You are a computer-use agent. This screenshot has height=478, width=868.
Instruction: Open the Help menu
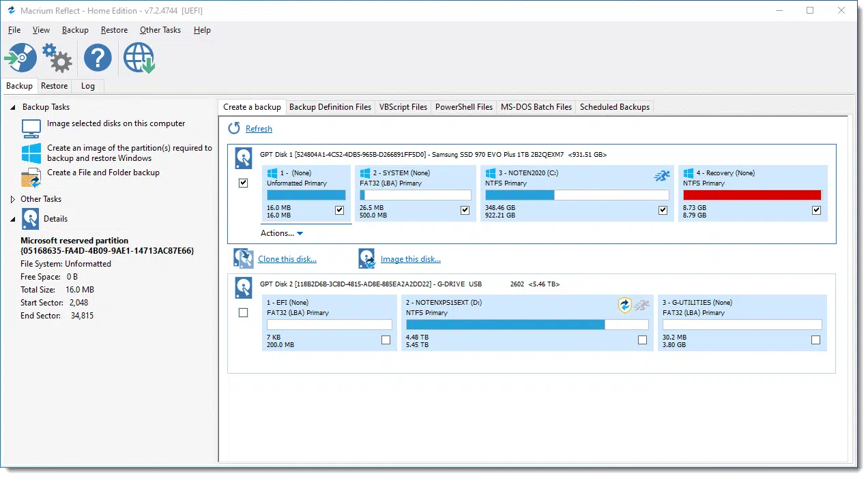tap(202, 30)
